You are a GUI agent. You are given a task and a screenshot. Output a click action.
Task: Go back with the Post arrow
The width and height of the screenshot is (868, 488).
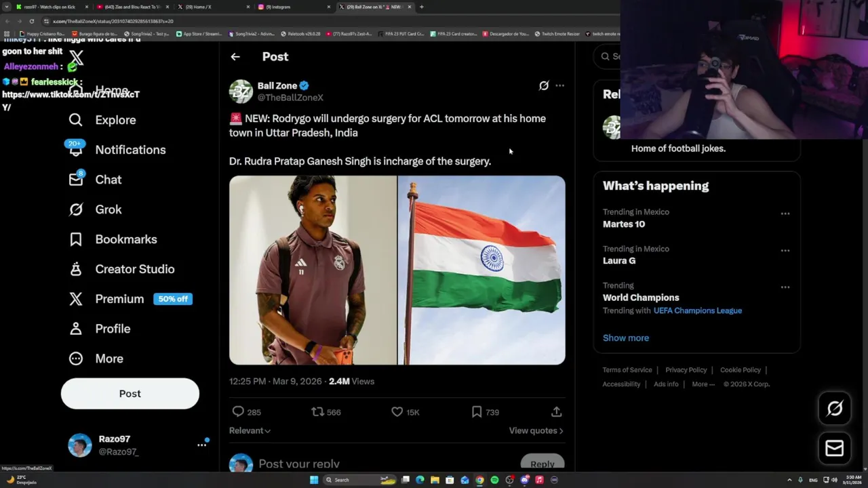point(235,57)
